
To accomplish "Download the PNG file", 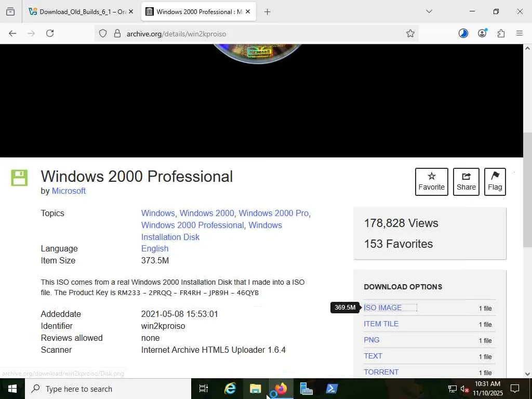I will coord(371,340).
